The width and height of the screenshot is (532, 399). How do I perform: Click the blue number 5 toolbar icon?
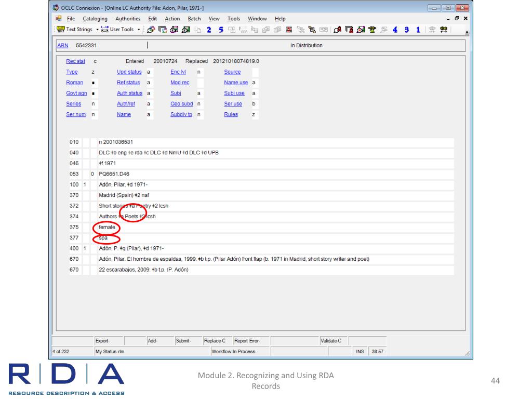point(220,31)
